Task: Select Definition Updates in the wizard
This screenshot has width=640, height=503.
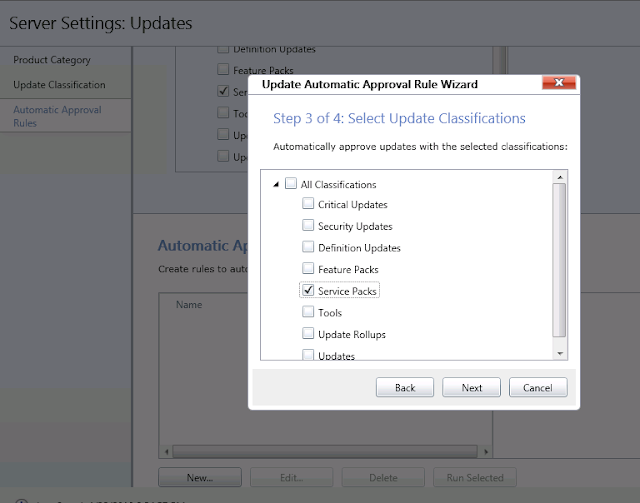Action: [x=309, y=248]
